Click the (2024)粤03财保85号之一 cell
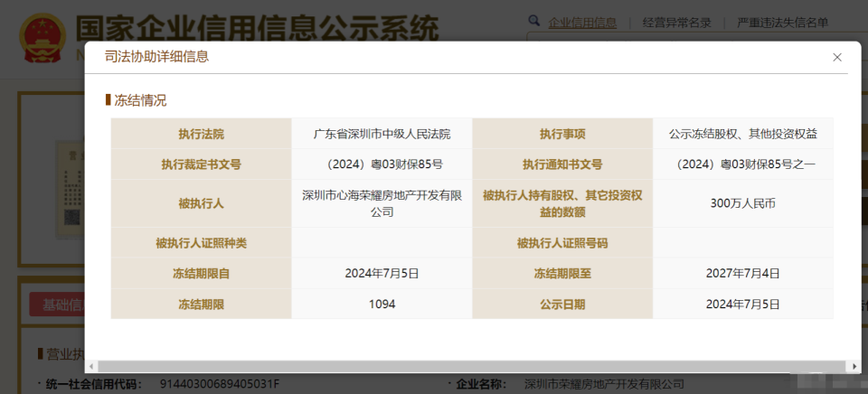This screenshot has height=394, width=868. [x=743, y=164]
